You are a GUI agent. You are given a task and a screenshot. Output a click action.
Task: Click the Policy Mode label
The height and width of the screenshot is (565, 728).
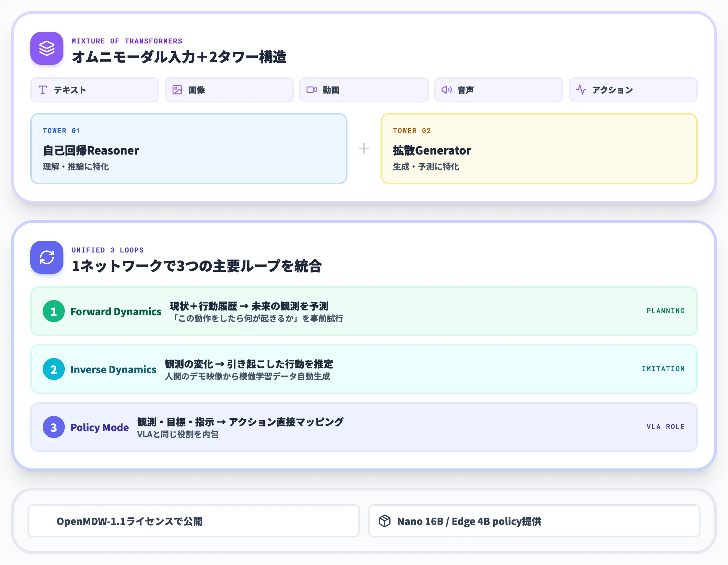[100, 427]
